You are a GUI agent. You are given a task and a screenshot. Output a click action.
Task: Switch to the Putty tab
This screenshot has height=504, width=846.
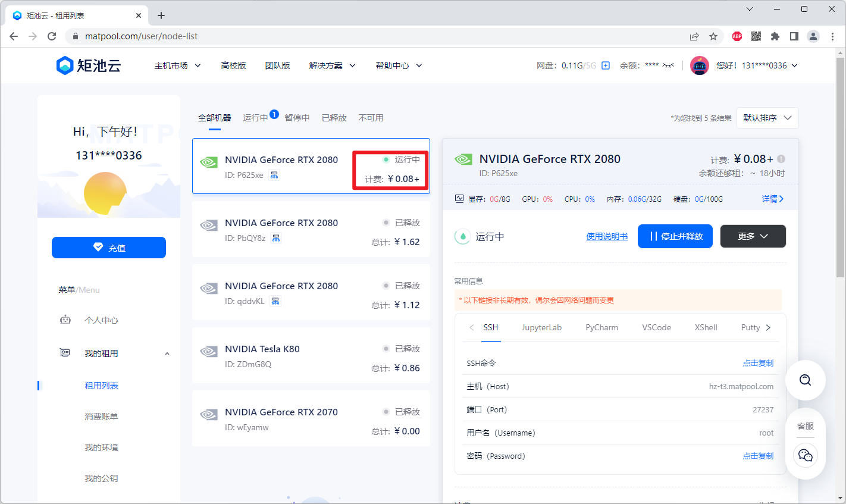[x=751, y=327]
